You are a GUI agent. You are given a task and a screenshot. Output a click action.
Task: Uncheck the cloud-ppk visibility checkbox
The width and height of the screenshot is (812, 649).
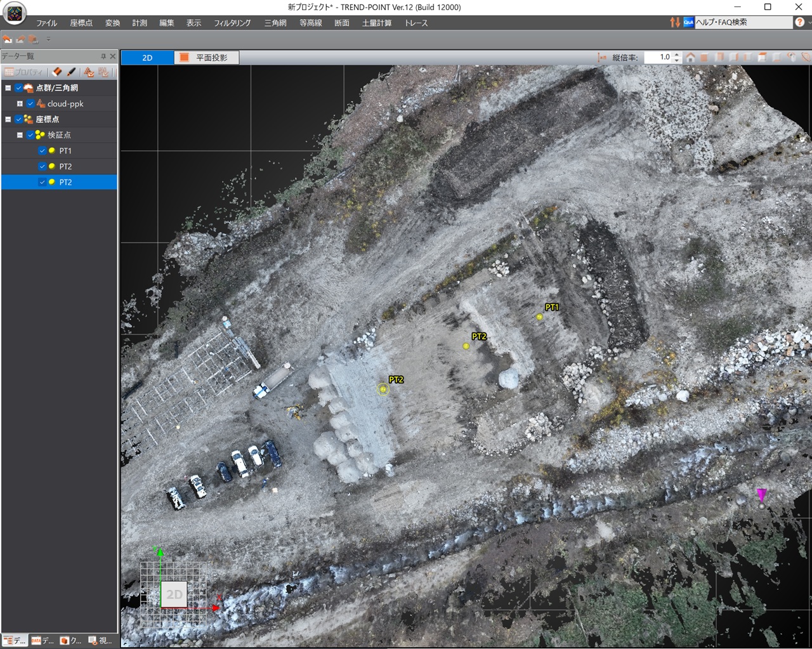pos(30,103)
